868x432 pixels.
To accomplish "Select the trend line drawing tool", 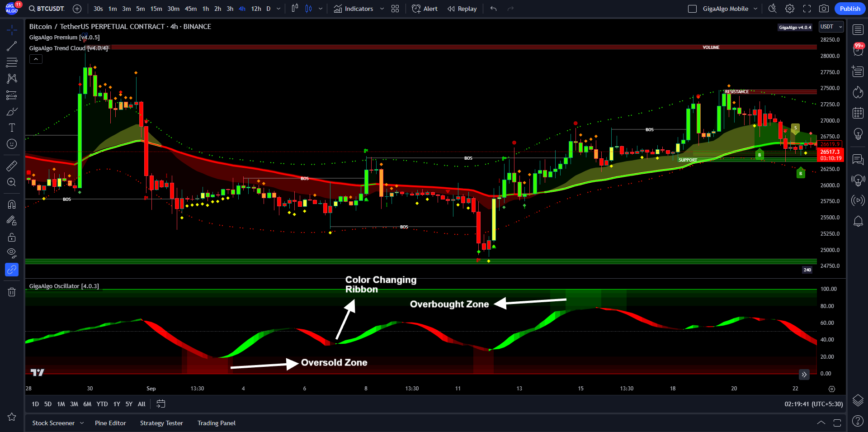I will 12,46.
